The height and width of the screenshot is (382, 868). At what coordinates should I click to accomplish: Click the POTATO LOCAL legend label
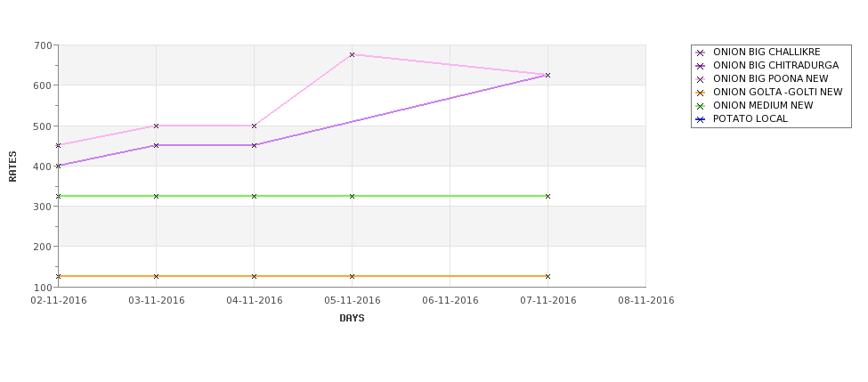pos(750,118)
